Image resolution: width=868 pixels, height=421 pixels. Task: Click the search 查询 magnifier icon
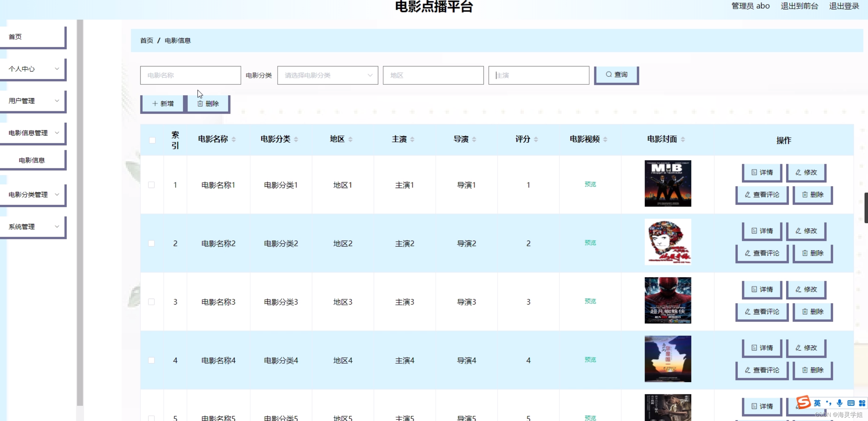click(x=608, y=74)
